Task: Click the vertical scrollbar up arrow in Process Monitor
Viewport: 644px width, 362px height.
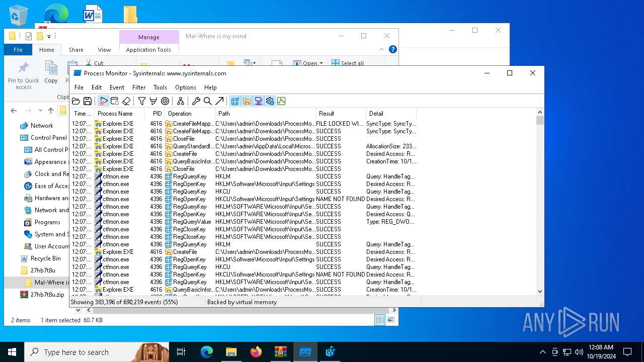Action: click(x=540, y=113)
